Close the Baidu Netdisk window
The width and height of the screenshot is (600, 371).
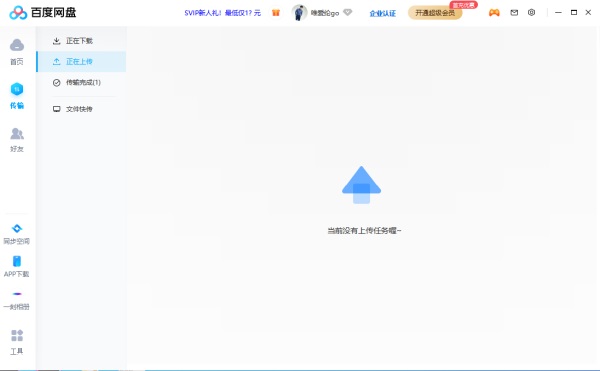pos(588,13)
